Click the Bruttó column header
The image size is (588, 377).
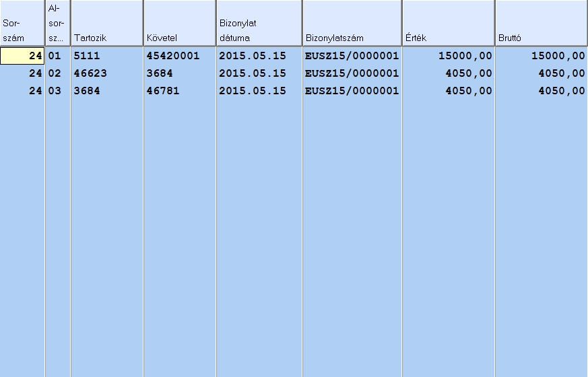pyautogui.click(x=541, y=23)
